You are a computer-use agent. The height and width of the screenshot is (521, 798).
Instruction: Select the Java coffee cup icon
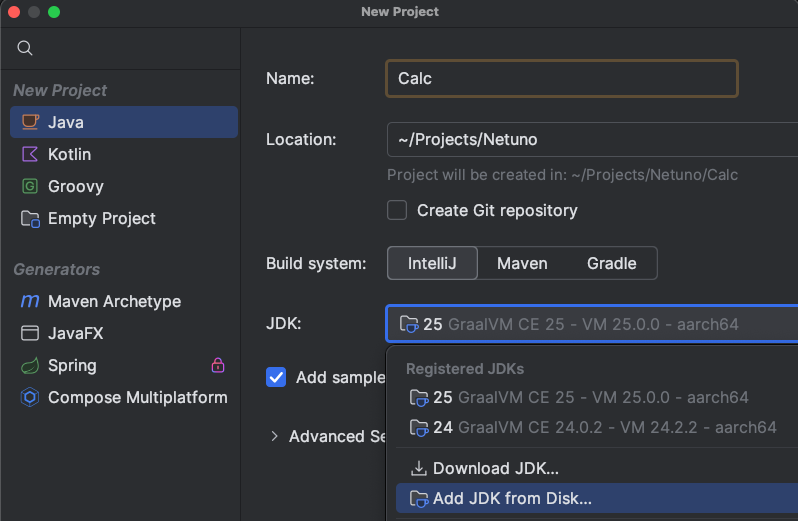pyautogui.click(x=30, y=122)
